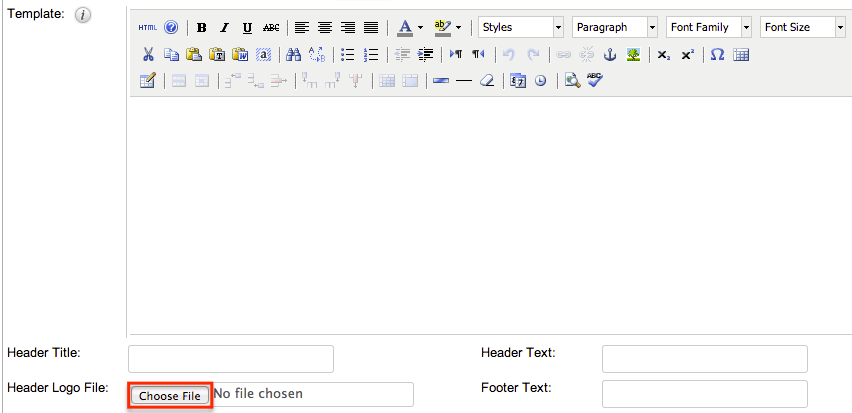
Task: Paste from clipboard icon
Action: click(194, 54)
